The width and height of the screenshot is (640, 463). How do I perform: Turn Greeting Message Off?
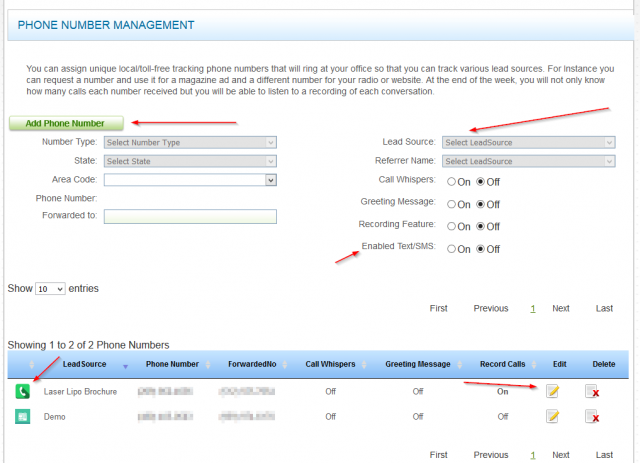pyautogui.click(x=480, y=204)
